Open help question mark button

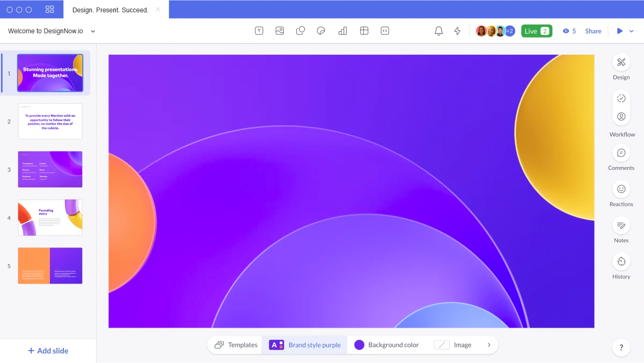[x=621, y=347]
